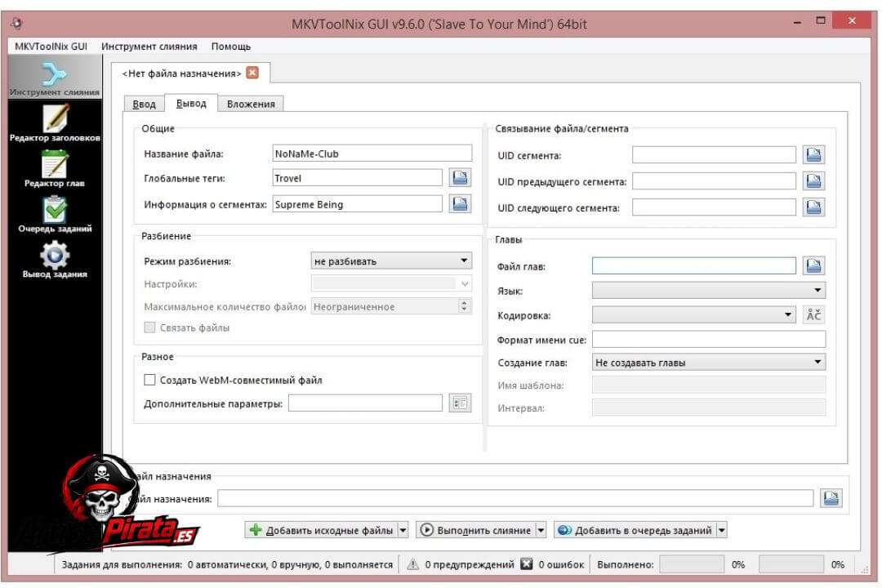Viewport: 882px width, 588px height.
Task: Open the Язык chapters language dropdown
Action: (x=709, y=291)
